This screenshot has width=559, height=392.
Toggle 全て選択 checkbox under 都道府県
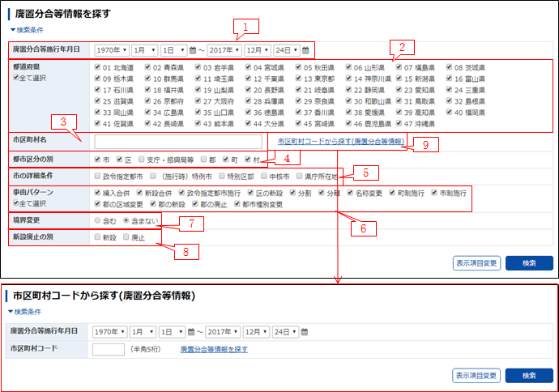tap(17, 78)
